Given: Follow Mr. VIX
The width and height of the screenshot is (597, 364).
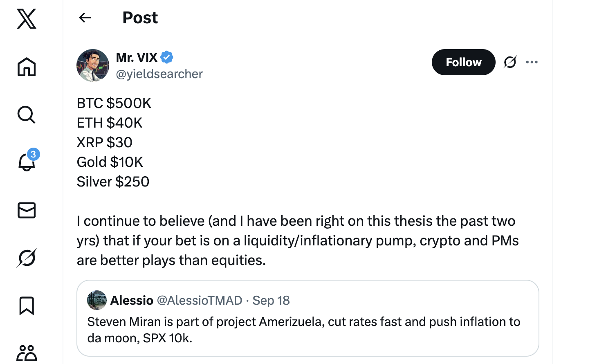Looking at the screenshot, I should (463, 62).
